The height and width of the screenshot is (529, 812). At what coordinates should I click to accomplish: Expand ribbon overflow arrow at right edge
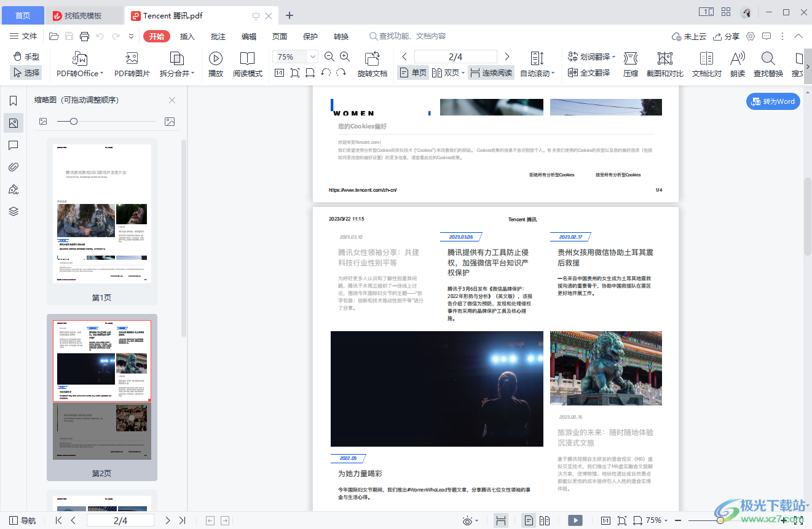(808, 66)
